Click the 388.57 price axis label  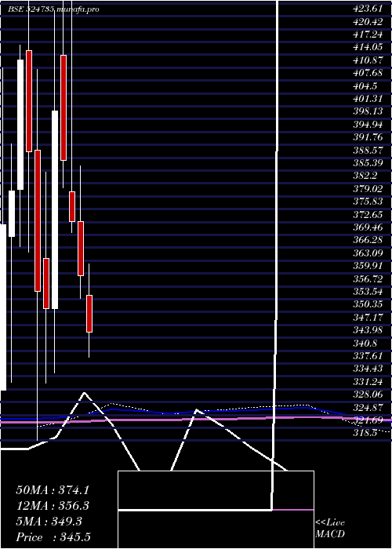[x=368, y=151]
